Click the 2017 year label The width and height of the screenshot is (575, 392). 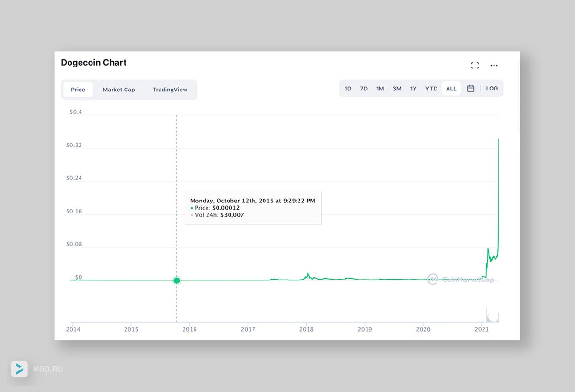[x=248, y=329]
